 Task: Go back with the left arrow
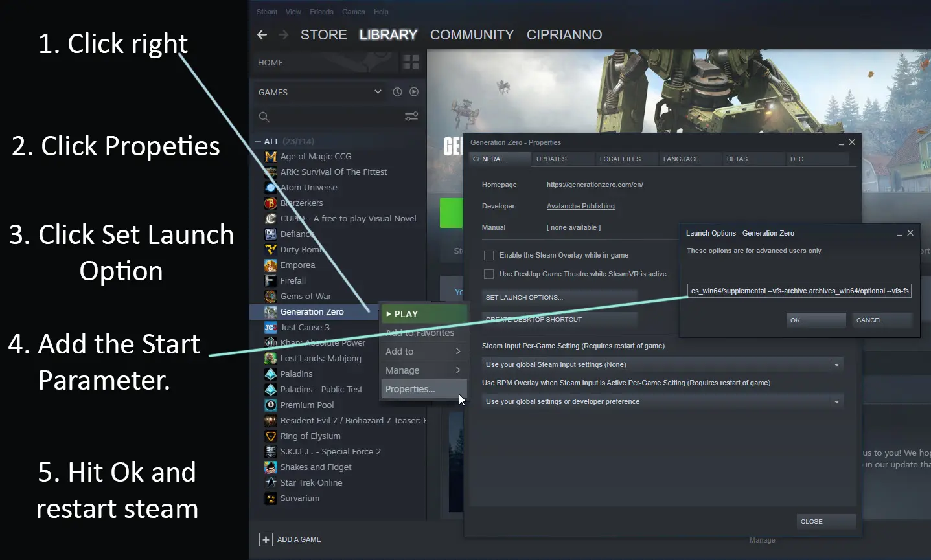262,35
